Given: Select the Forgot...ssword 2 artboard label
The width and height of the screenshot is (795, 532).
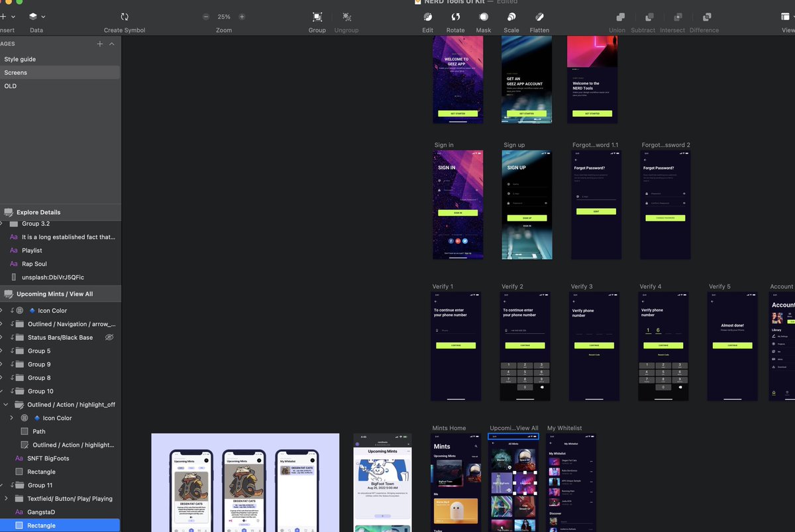Looking at the screenshot, I should point(666,145).
